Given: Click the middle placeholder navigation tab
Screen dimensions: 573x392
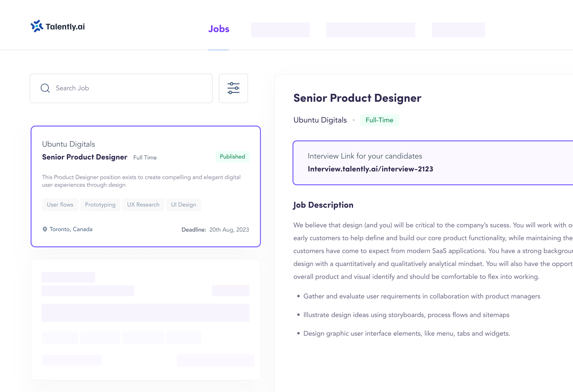Looking at the screenshot, I should pyautogui.click(x=371, y=30).
